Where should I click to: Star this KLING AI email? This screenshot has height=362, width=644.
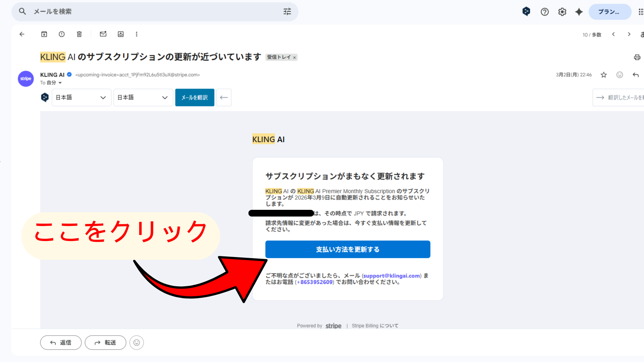tap(604, 75)
